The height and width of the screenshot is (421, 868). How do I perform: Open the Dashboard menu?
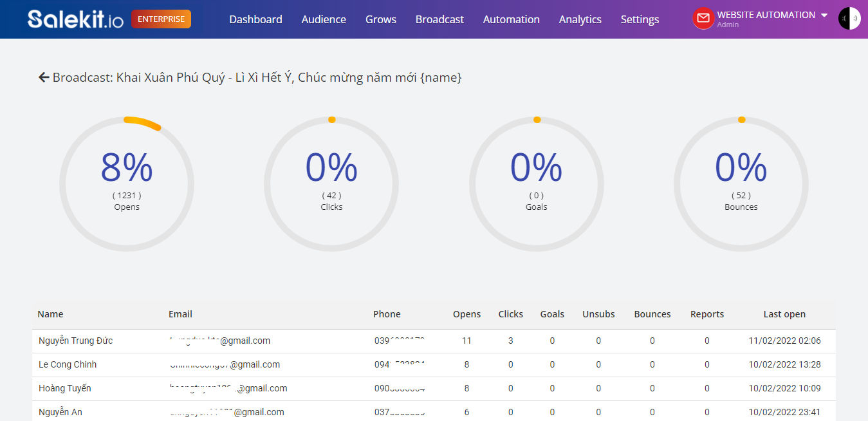point(255,19)
